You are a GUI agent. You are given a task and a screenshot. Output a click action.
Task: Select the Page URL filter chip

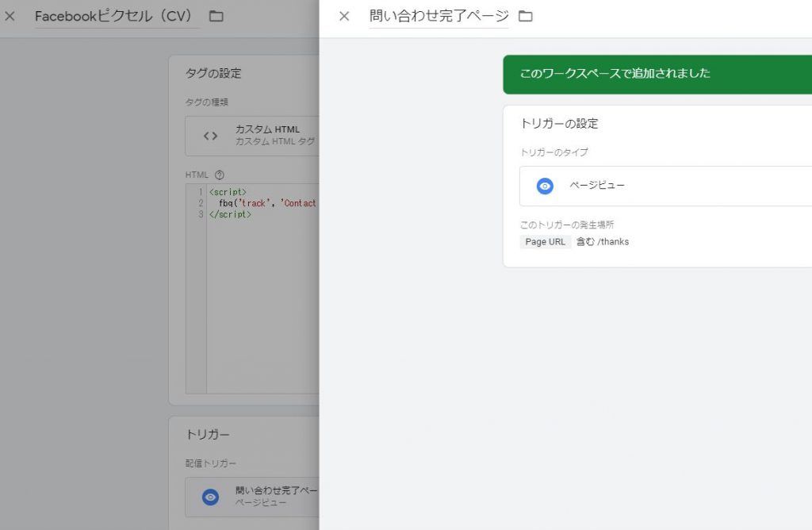click(x=543, y=241)
